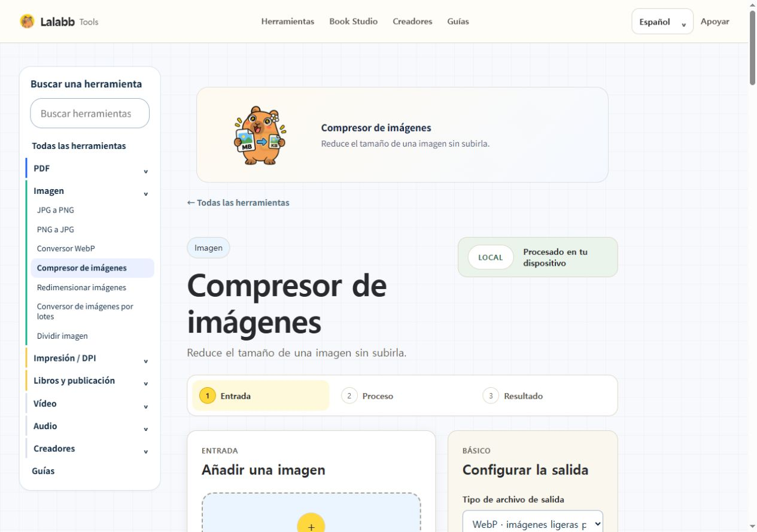Open JPG a PNG tool

point(56,210)
